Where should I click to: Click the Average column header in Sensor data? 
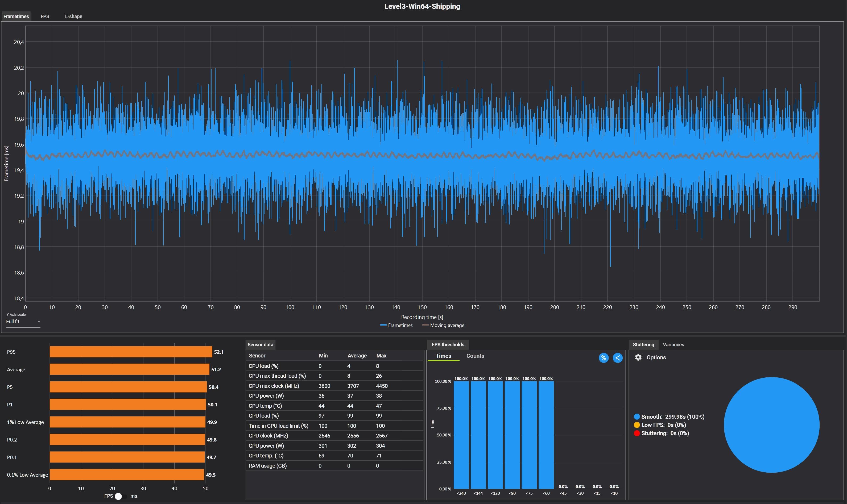(357, 356)
